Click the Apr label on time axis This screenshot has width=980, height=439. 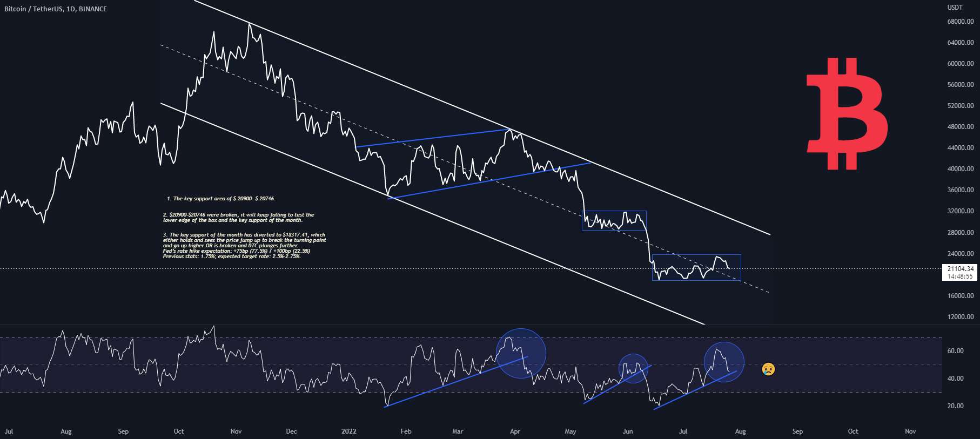click(515, 431)
